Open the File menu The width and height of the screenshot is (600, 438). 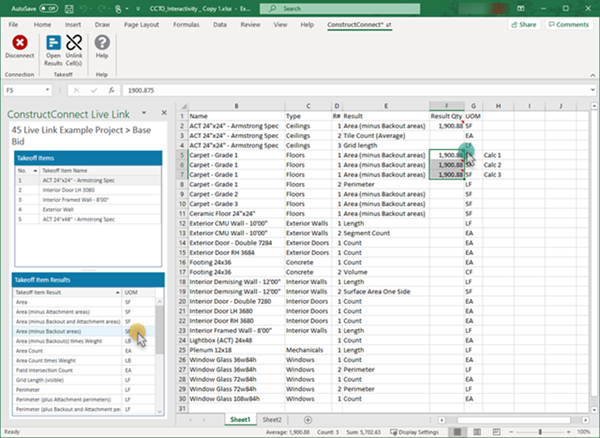point(13,25)
